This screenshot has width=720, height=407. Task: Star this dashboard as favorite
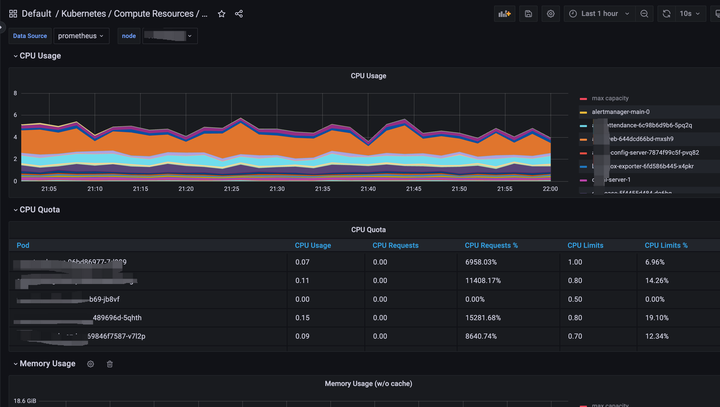pyautogui.click(x=222, y=14)
